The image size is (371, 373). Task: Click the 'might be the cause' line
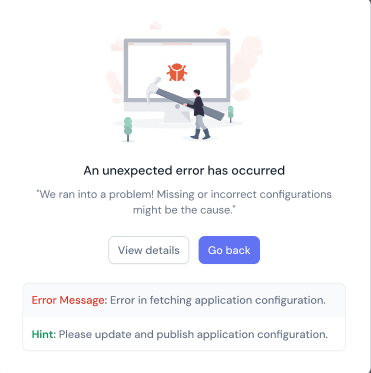point(184,210)
